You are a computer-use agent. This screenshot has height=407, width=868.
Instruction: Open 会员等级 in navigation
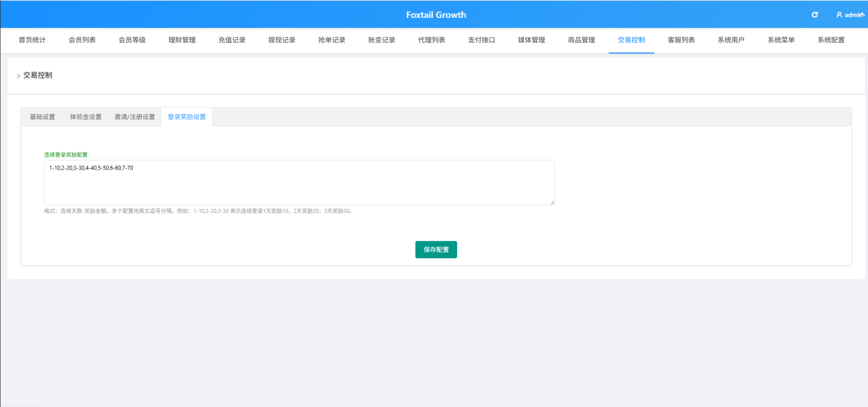[x=132, y=40]
